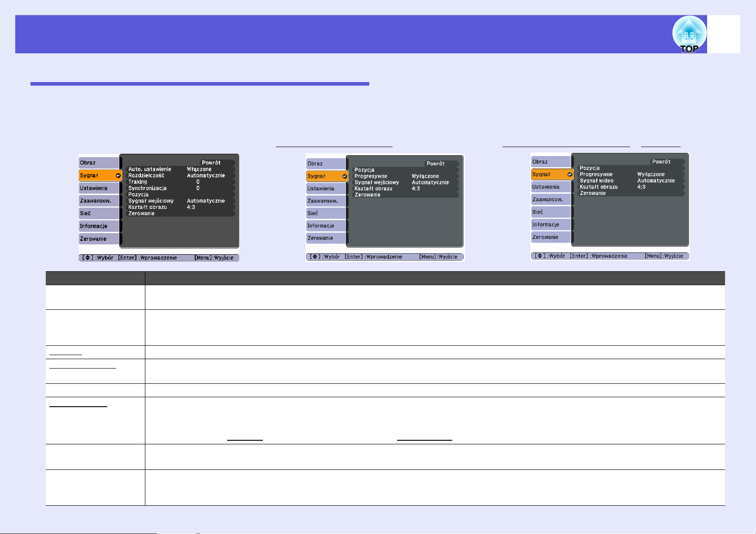
Task: Click the Włączone value for Auto. ustawienie
Action: pos(199,169)
